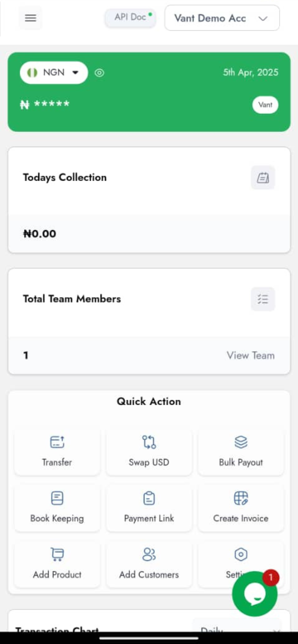Click the View Team link
The width and height of the screenshot is (298, 644).
251,355
